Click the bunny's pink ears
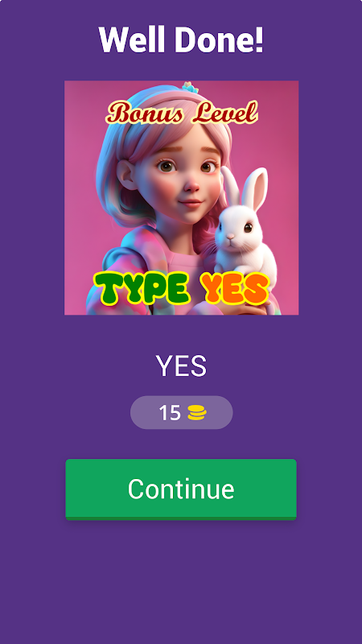Viewport: 362px width, 644px height. [245, 188]
